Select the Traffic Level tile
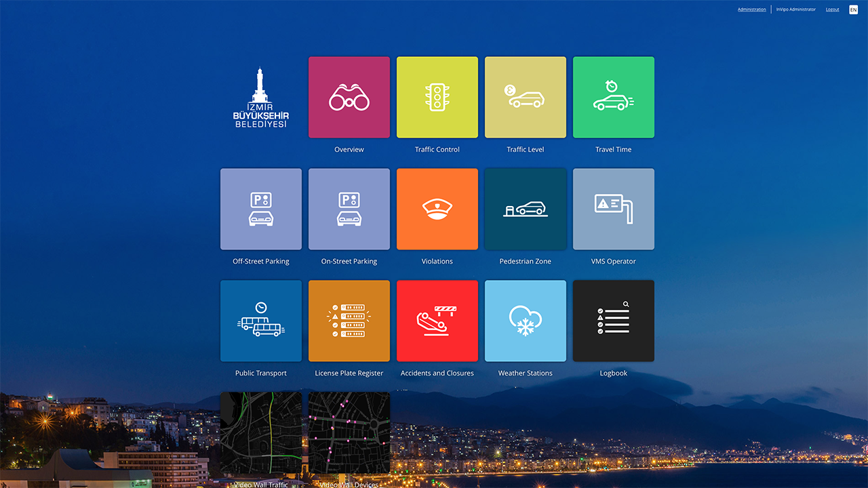The width and height of the screenshot is (868, 488). click(525, 97)
